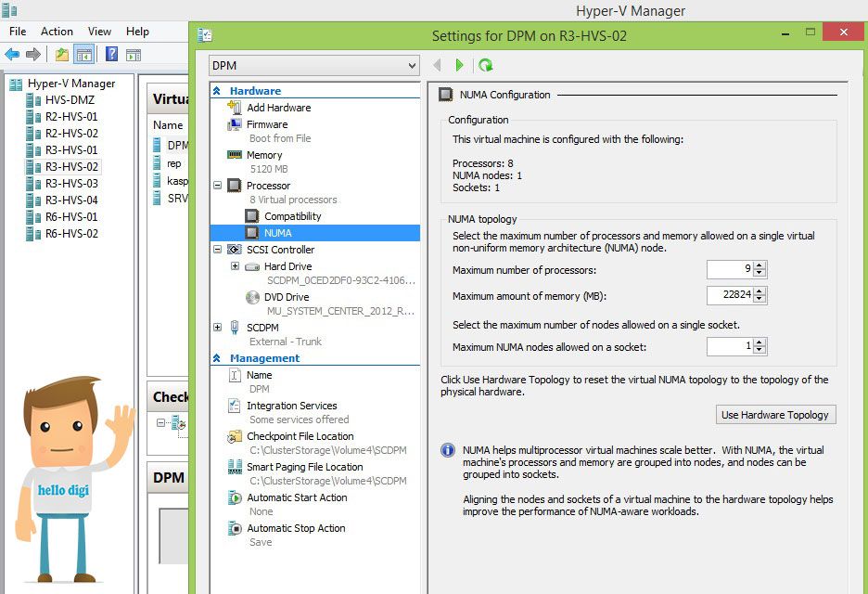Screen dimensions: 868x594
Task: Select R3-HVS-04 server in tree
Action: click(71, 200)
